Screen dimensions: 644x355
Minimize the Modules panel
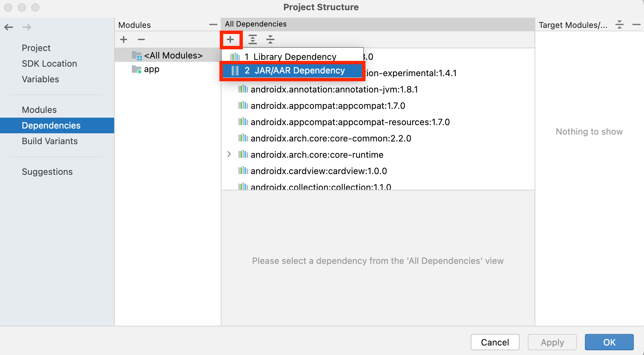point(213,25)
